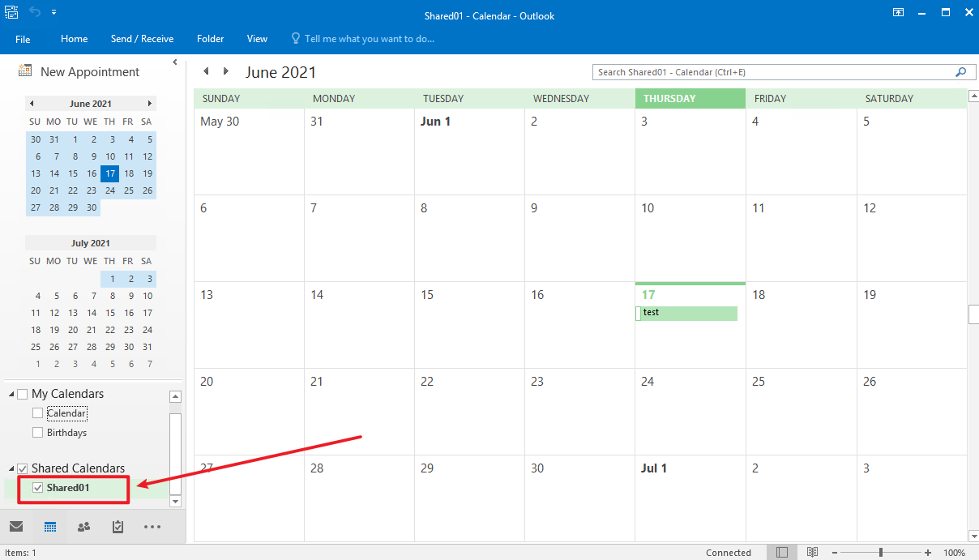Open the Folder ribbon tab
979x560 pixels.
[210, 39]
